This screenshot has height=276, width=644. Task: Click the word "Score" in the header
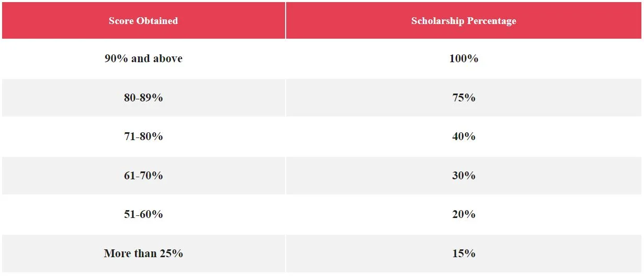click(x=121, y=21)
